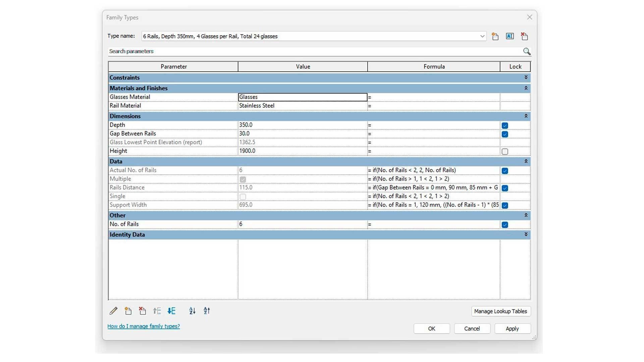Screen dimensions: 644x362
Task: Click the New Type icon beside type name
Action: (495, 36)
